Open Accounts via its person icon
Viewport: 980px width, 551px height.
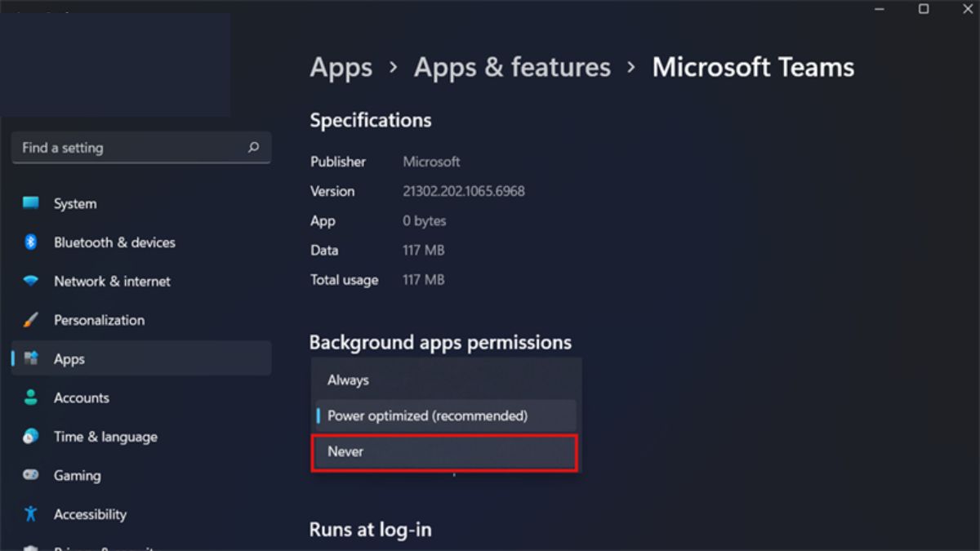click(x=31, y=398)
